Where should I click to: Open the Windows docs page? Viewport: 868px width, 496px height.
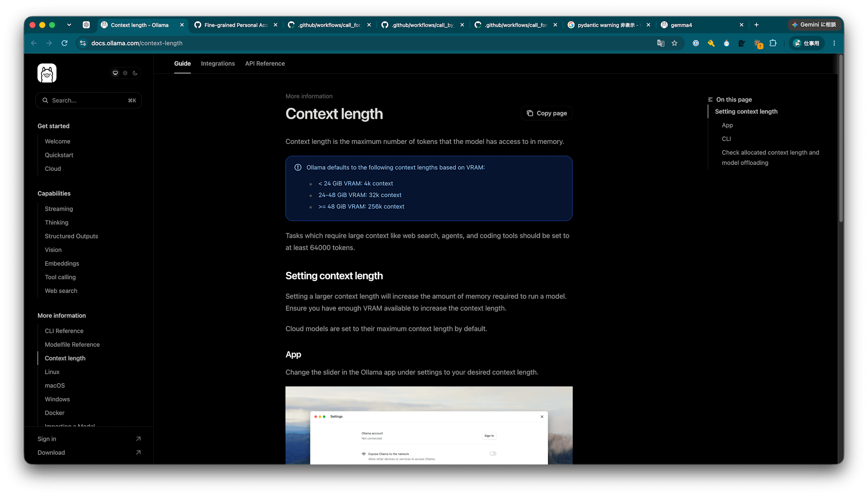pyautogui.click(x=57, y=399)
